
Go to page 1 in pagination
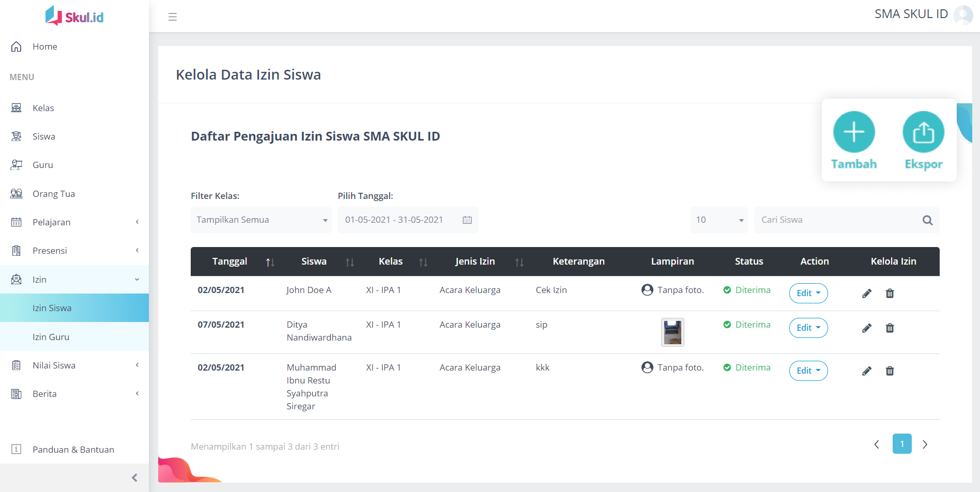click(x=901, y=444)
